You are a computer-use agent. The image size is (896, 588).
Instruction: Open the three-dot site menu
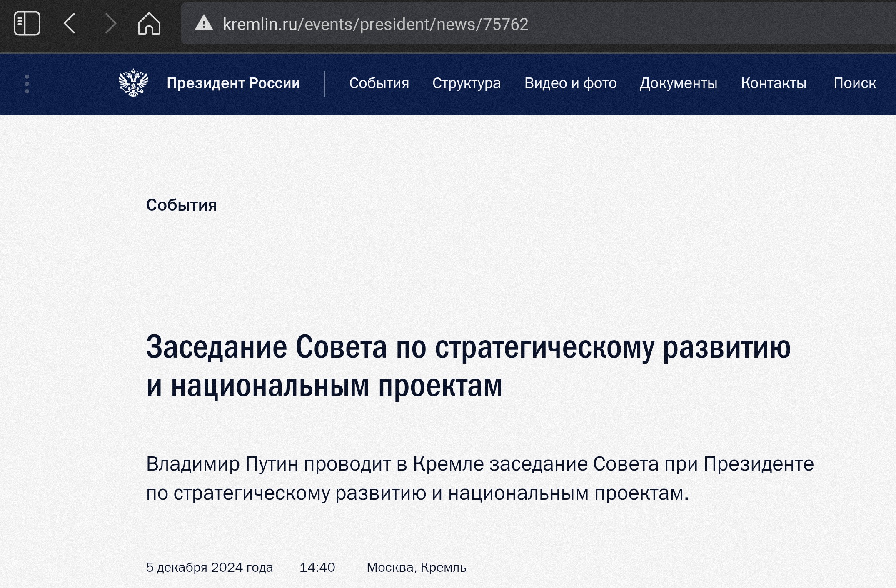[27, 84]
